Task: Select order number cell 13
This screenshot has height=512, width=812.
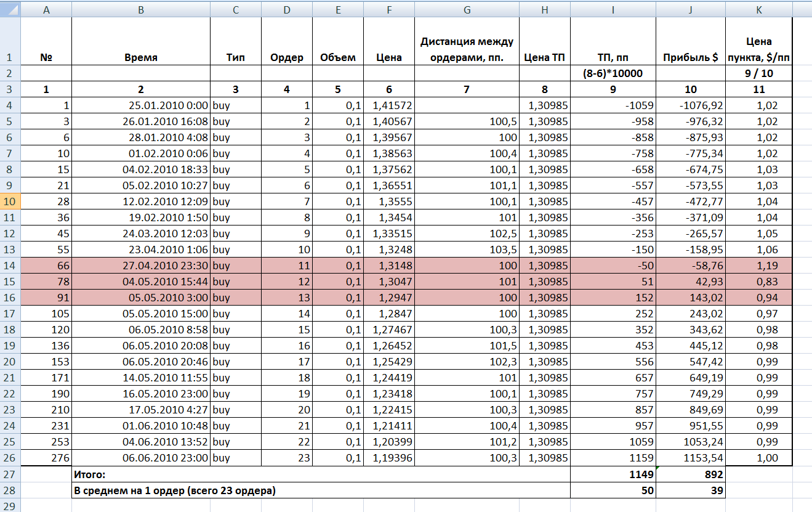Action: coord(287,298)
